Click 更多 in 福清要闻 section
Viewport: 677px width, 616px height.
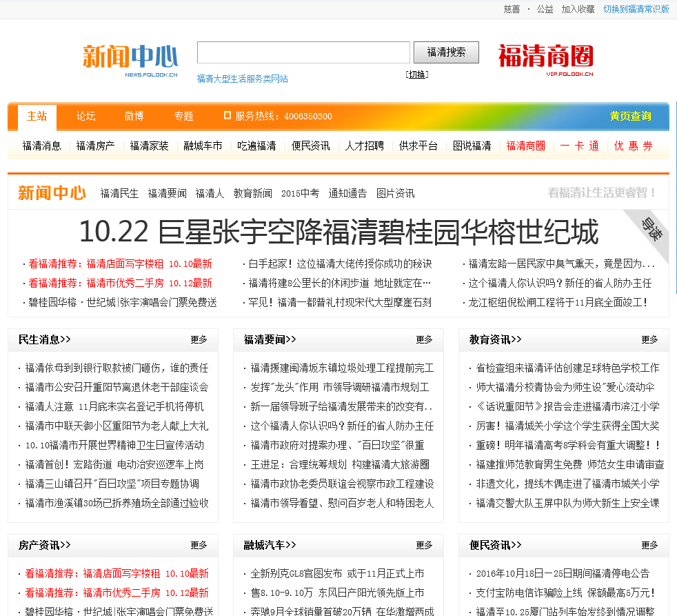point(425,340)
